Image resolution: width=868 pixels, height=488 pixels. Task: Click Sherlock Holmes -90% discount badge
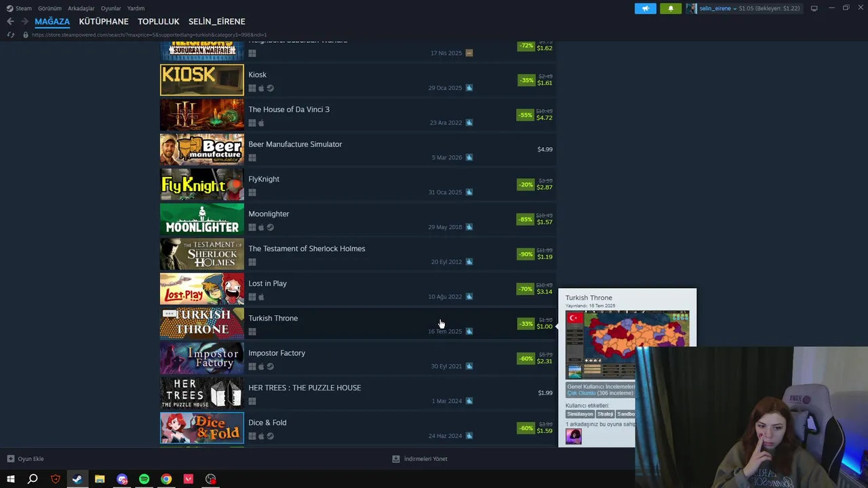click(x=526, y=254)
